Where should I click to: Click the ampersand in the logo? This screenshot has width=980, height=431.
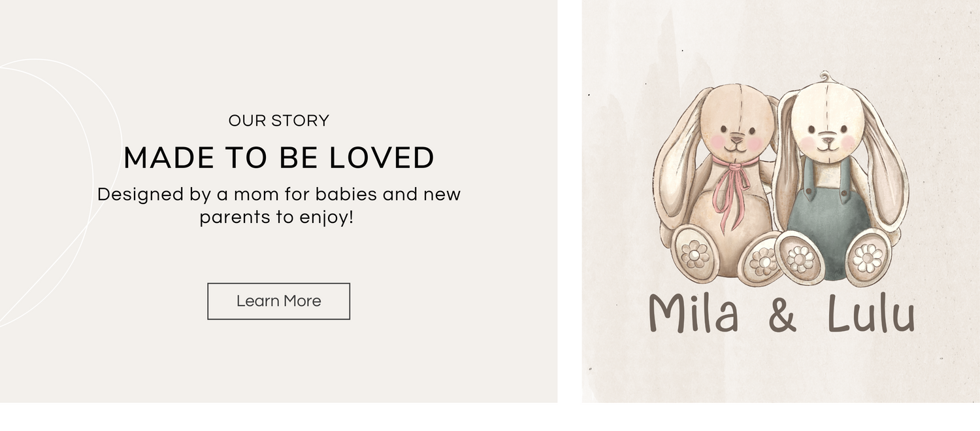[783, 315]
